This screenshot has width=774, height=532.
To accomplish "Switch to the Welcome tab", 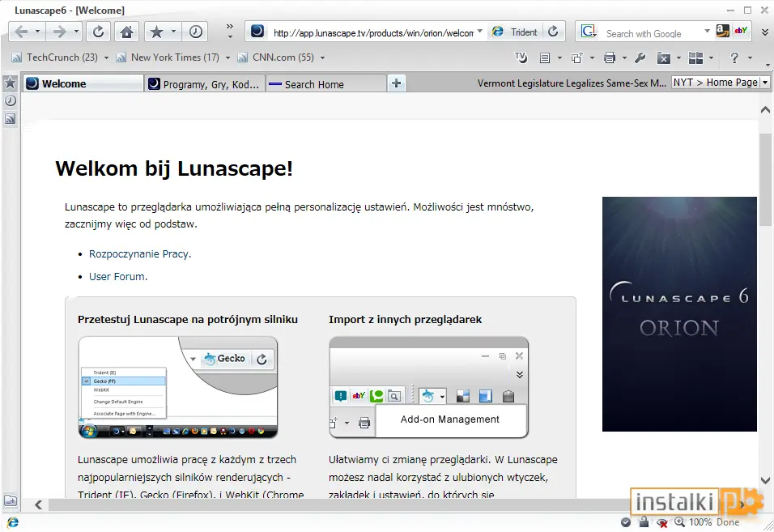I will [x=83, y=83].
